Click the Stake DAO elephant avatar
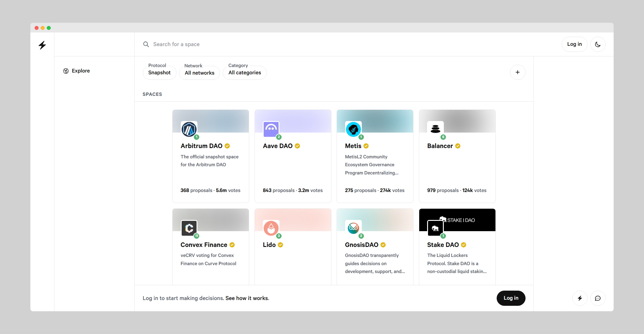 [x=435, y=228]
